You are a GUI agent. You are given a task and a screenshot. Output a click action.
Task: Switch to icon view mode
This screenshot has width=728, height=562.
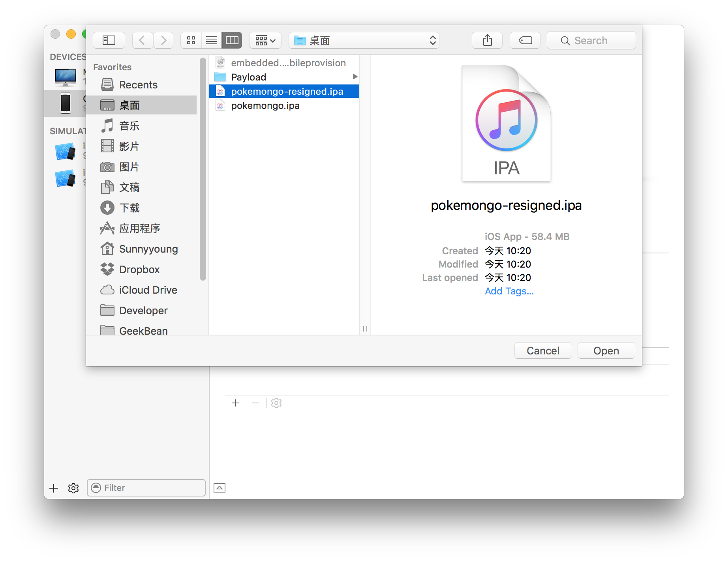coord(191,40)
